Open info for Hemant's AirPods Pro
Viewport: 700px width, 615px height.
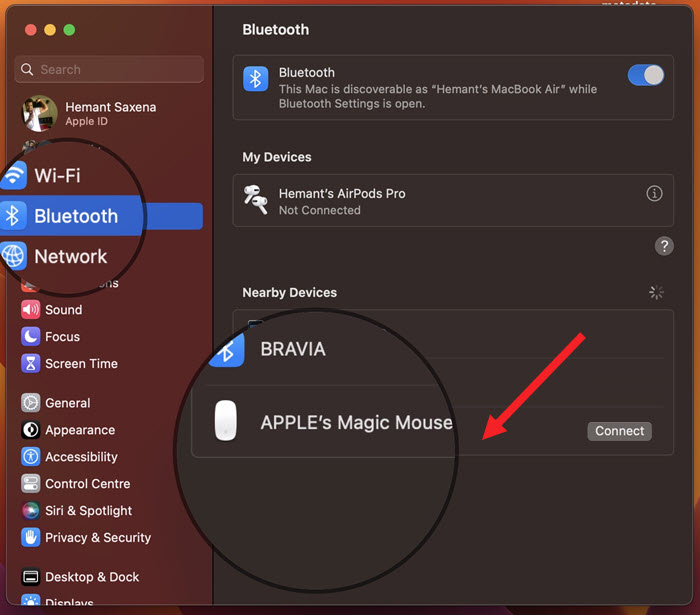click(654, 194)
